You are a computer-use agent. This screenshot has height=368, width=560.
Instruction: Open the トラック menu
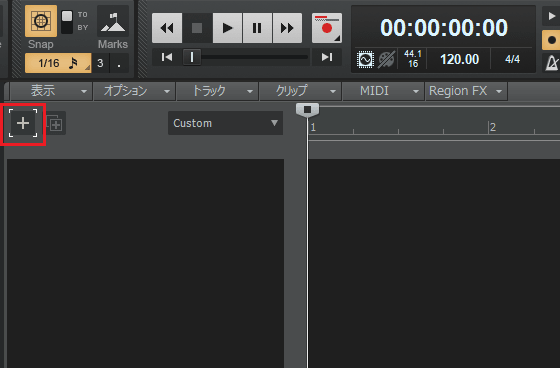pyautogui.click(x=218, y=91)
